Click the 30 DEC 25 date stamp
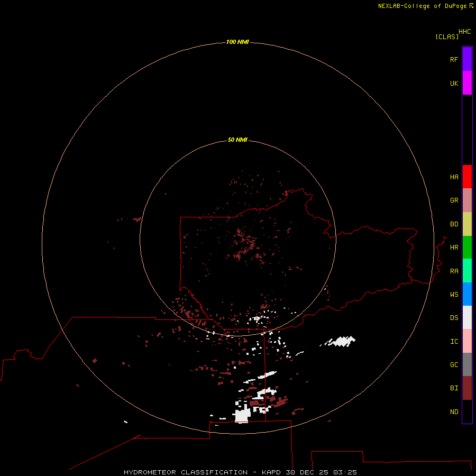The height and width of the screenshot is (476, 476). coord(307,472)
